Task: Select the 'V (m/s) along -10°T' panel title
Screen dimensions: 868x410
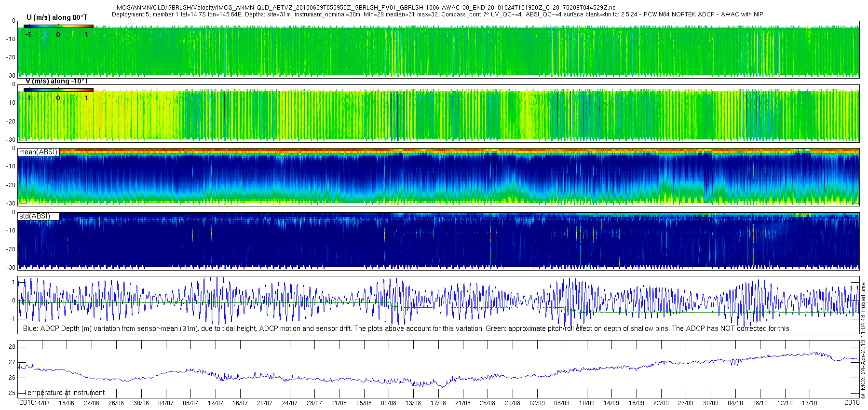Action: click(56, 81)
